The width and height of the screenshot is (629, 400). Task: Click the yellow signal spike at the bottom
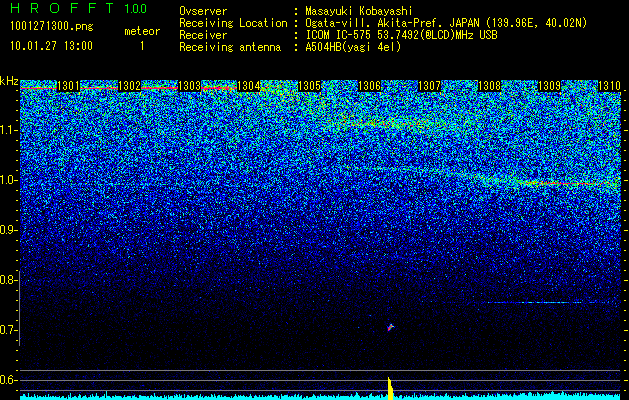(x=390, y=388)
